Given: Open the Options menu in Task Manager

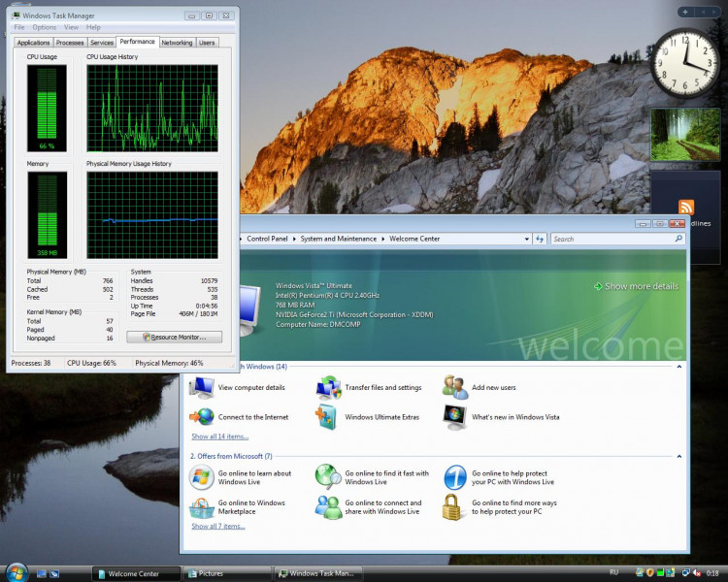Looking at the screenshot, I should click(44, 27).
